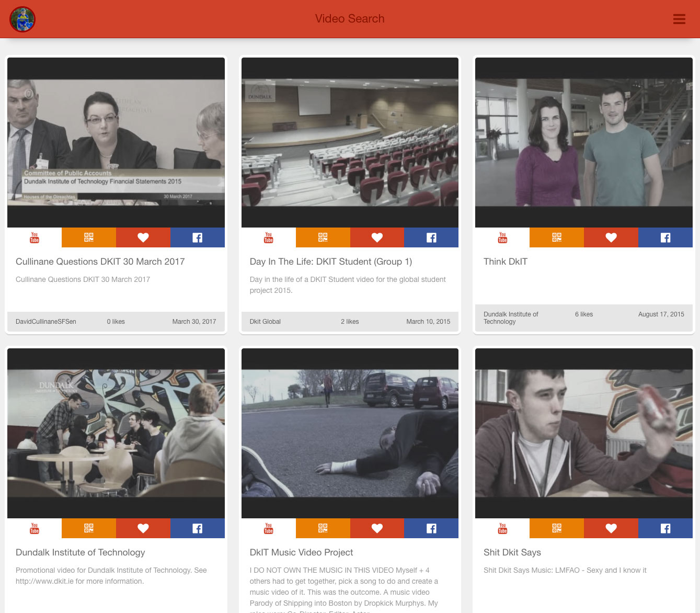Share Think DkIT video on Facebook
Image resolution: width=700 pixels, height=613 pixels.
coord(665,237)
